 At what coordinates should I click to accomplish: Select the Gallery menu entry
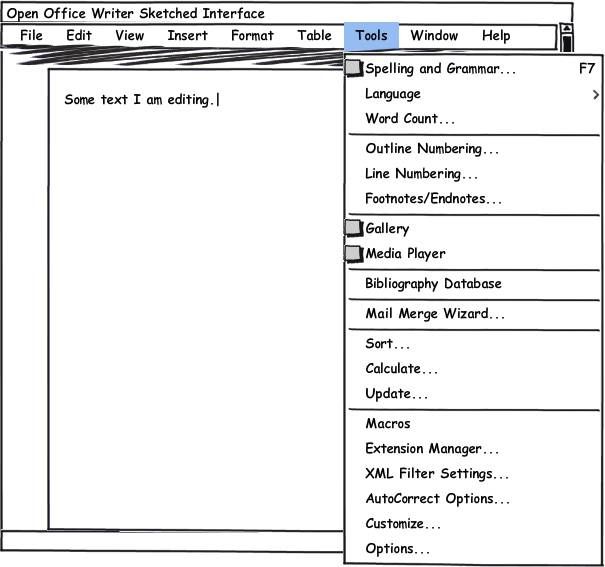[x=473, y=229]
